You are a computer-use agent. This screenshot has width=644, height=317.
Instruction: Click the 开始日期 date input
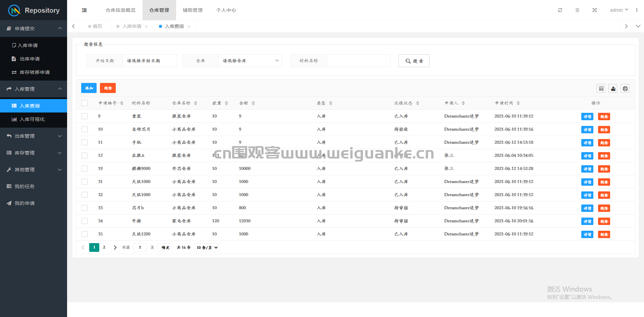click(150, 61)
